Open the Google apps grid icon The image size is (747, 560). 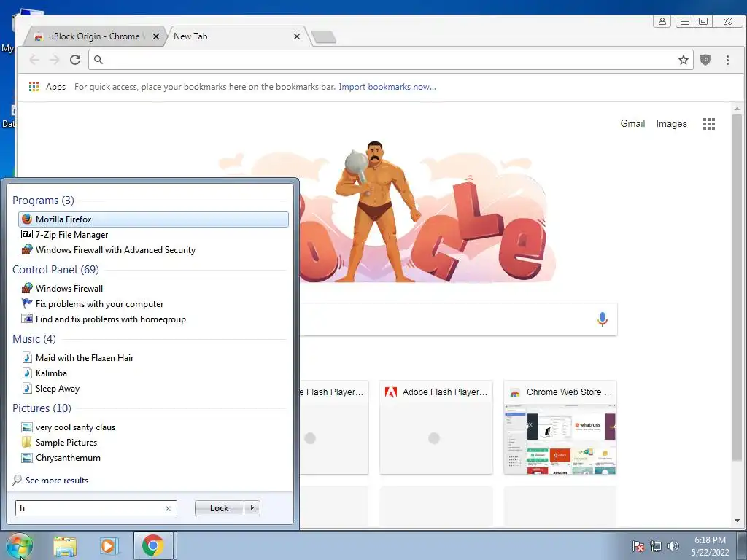(x=709, y=124)
